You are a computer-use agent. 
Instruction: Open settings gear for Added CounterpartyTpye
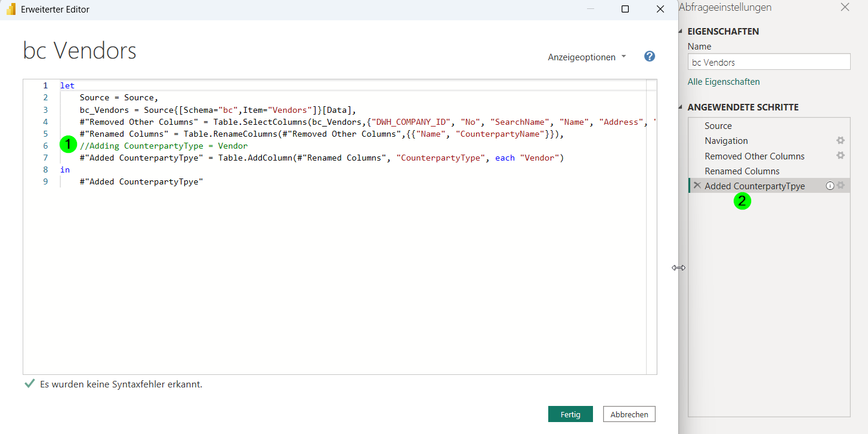coord(841,186)
